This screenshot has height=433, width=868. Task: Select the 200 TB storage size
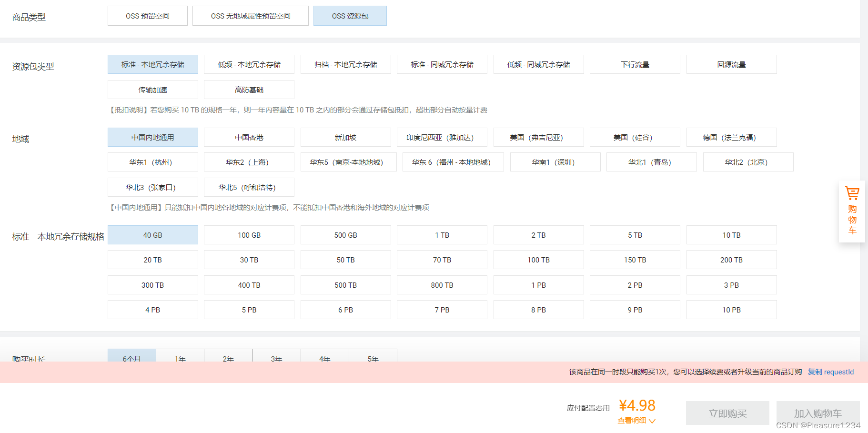tap(732, 260)
